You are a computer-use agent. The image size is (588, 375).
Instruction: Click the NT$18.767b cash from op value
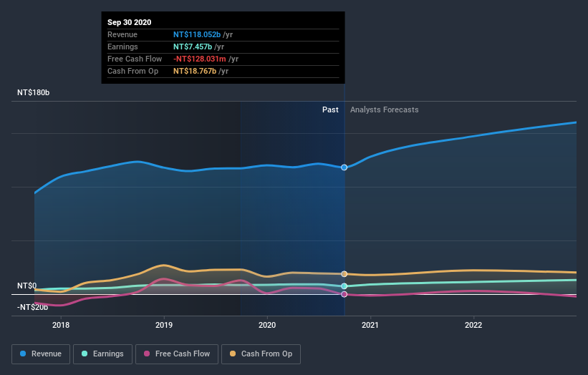tap(195, 71)
